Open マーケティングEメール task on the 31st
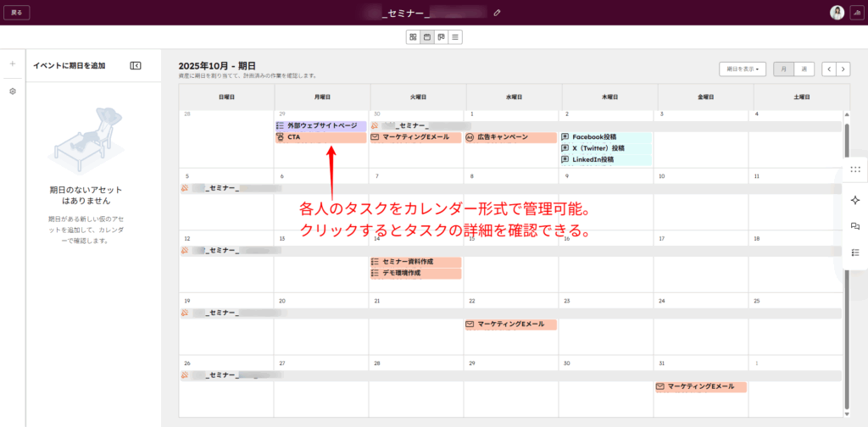The width and height of the screenshot is (868, 427). point(701,386)
